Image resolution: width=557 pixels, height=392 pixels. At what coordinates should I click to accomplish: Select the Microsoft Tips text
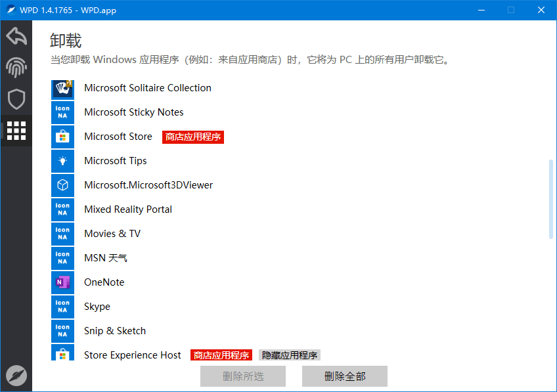[x=116, y=161]
